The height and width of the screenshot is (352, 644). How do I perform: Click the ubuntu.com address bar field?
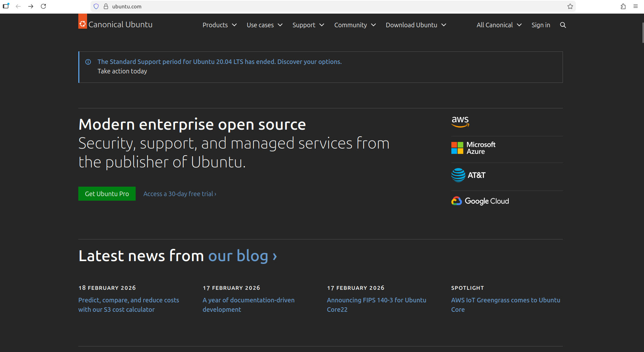(x=315, y=6)
